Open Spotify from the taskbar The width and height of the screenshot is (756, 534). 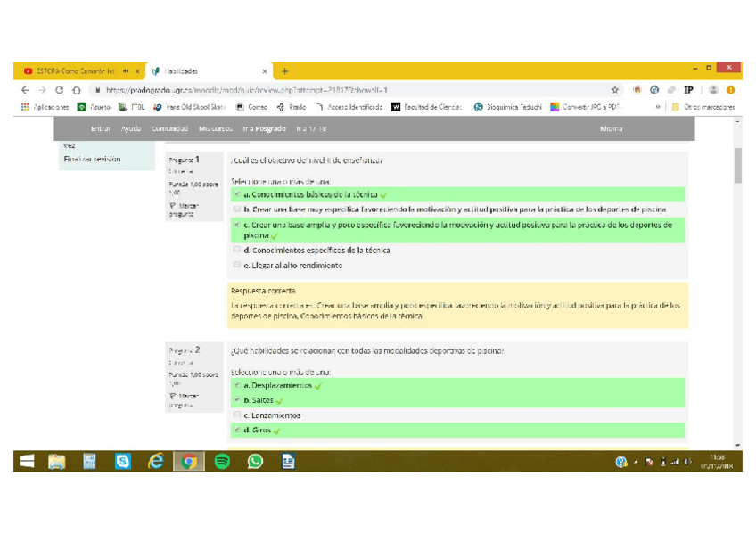tap(222, 461)
